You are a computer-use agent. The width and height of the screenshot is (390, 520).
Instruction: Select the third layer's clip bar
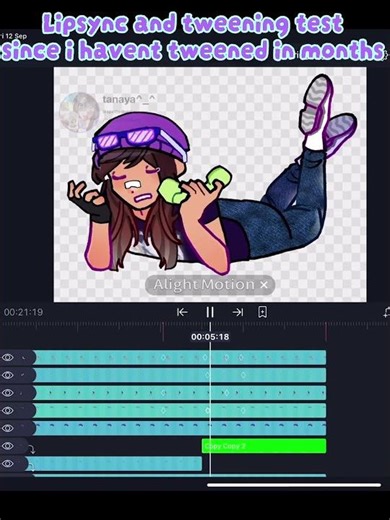tap(179, 393)
